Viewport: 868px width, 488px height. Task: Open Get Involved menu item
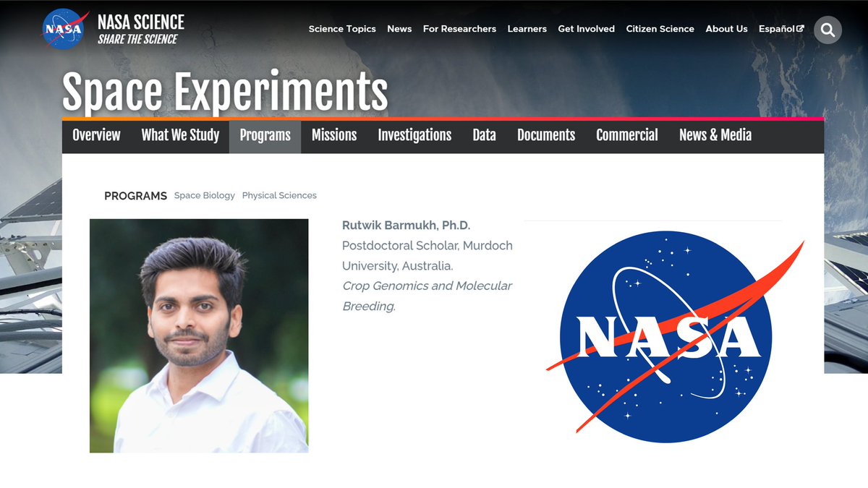pyautogui.click(x=586, y=29)
